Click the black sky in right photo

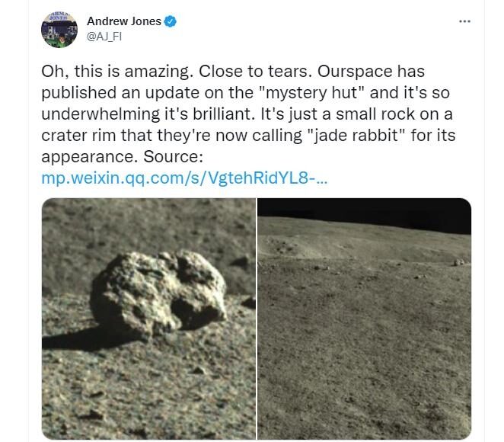pyautogui.click(x=365, y=213)
